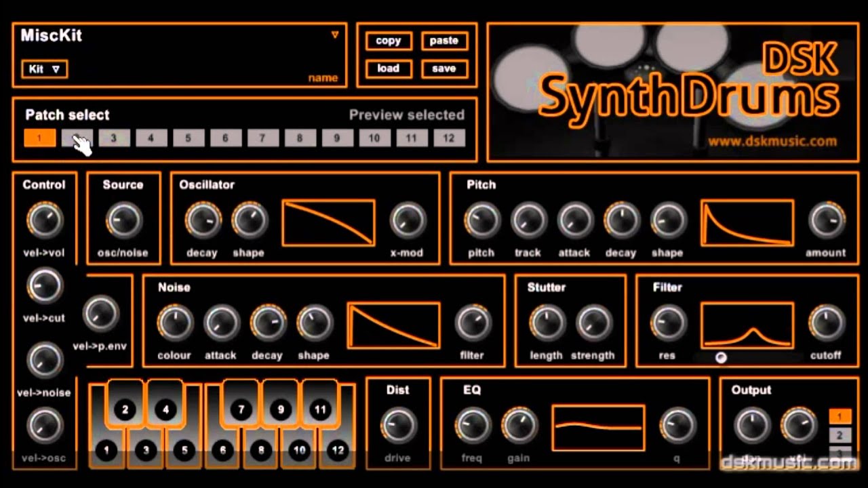Select patch 5

(189, 138)
